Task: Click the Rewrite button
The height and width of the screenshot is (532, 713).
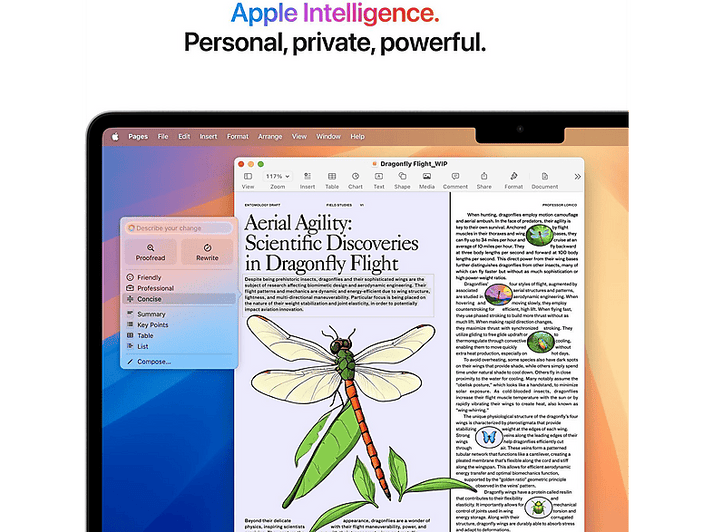Action: [207, 252]
